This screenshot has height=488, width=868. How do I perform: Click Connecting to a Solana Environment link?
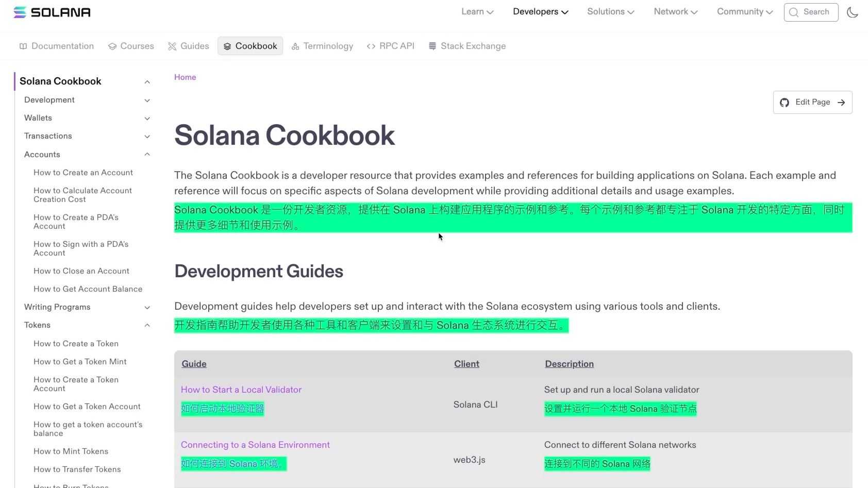[x=255, y=445]
